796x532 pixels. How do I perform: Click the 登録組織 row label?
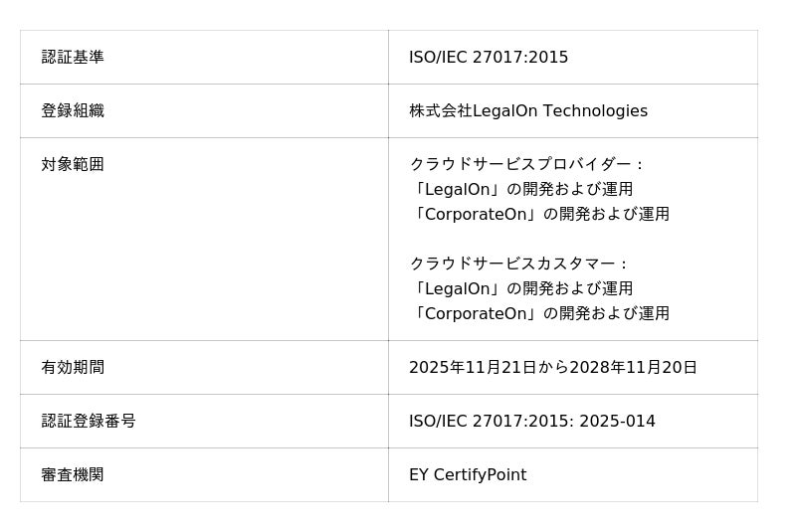(x=73, y=111)
